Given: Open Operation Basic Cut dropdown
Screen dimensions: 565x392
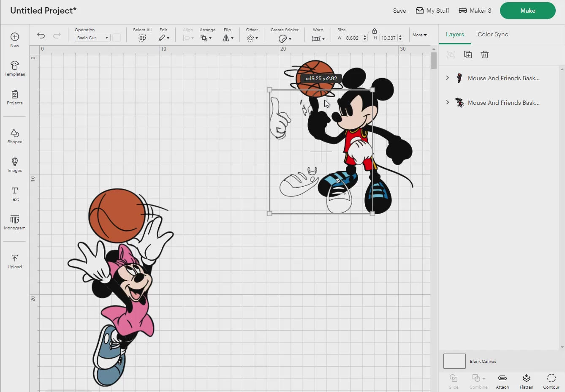Looking at the screenshot, I should click(x=92, y=38).
